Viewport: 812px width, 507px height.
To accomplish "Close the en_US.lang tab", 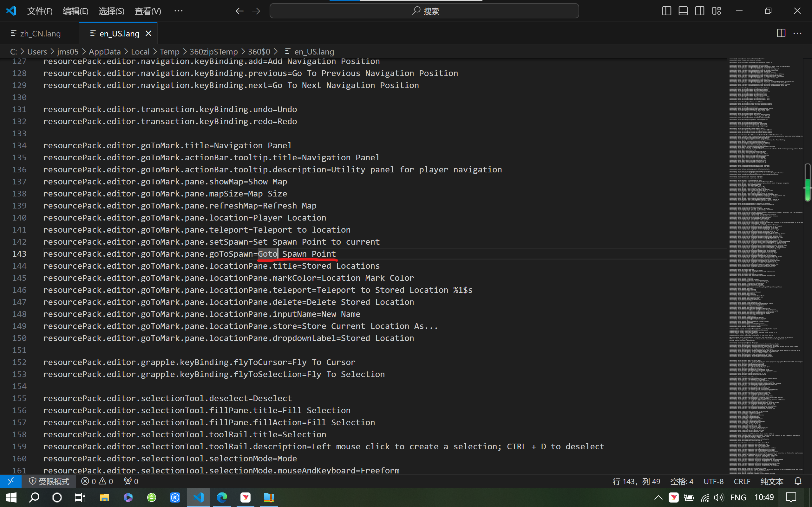I will click(148, 34).
